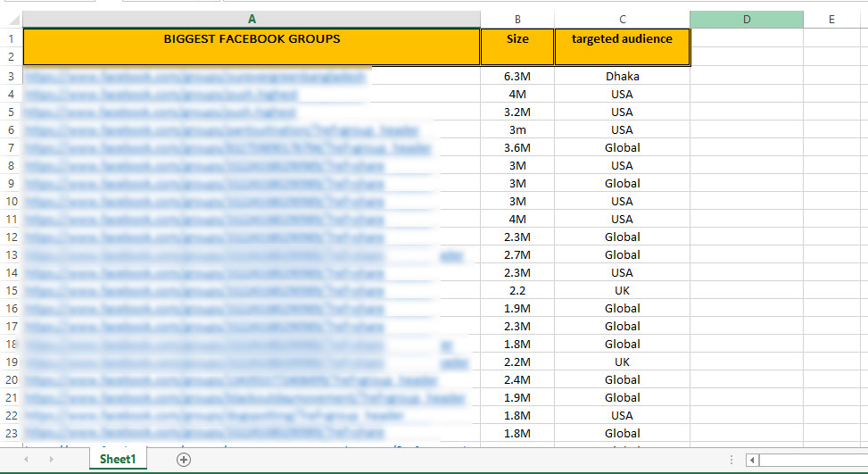The height and width of the screenshot is (474, 868).
Task: Click the next sheet navigation arrow
Action: pyautogui.click(x=52, y=460)
